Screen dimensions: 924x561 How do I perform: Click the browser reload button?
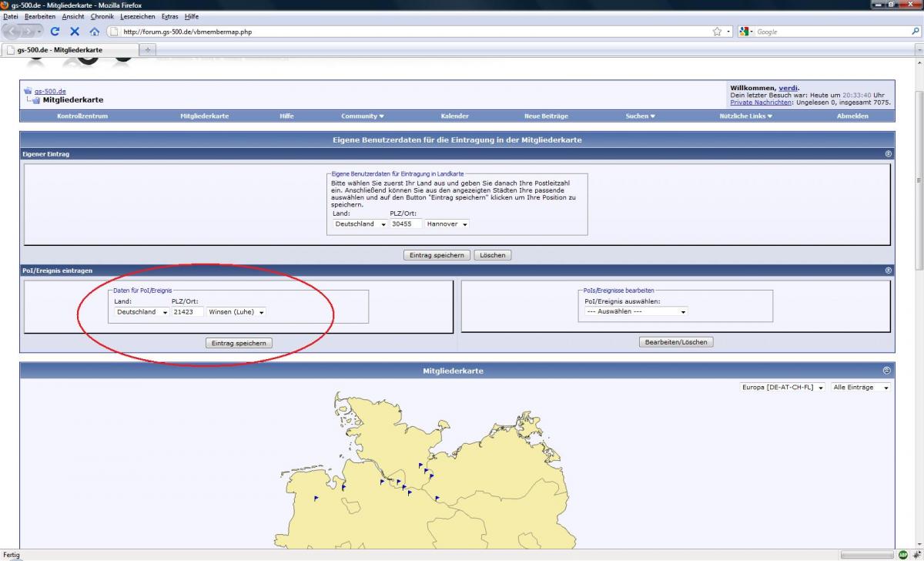(55, 32)
